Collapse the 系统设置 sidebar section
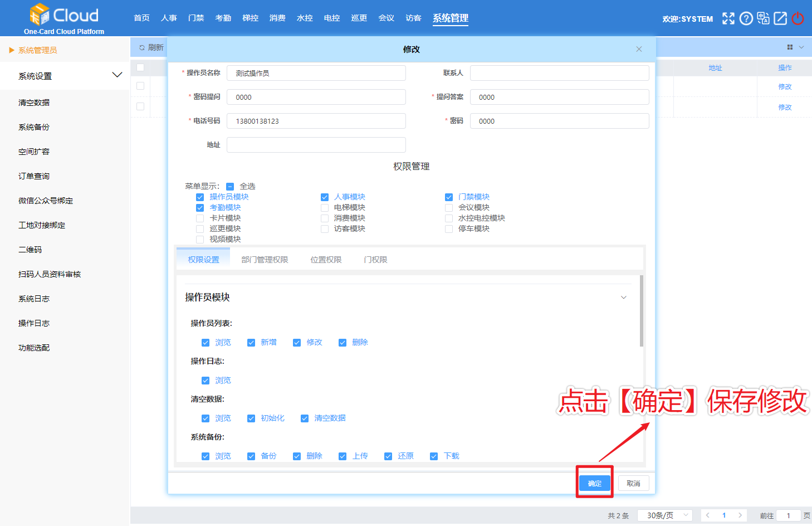Screen dimensions: 812x526 (117, 74)
